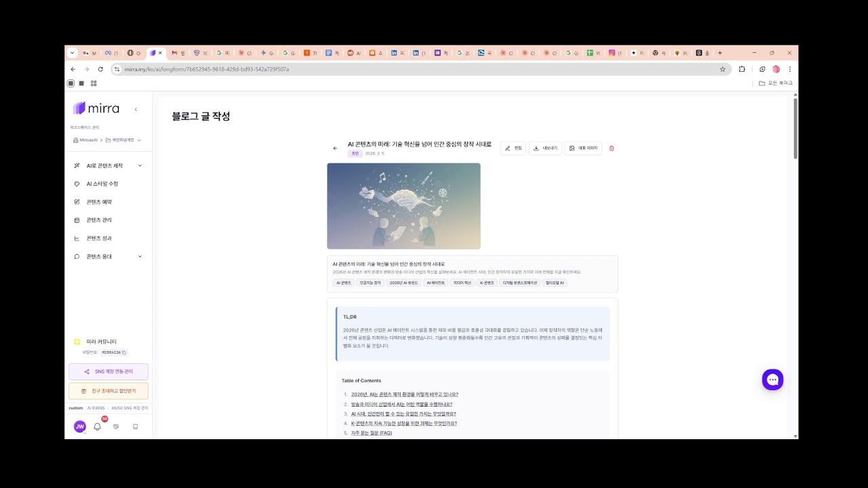Click the 2026년 AI 트렌드 tag chip
868x488 pixels.
pos(403,283)
